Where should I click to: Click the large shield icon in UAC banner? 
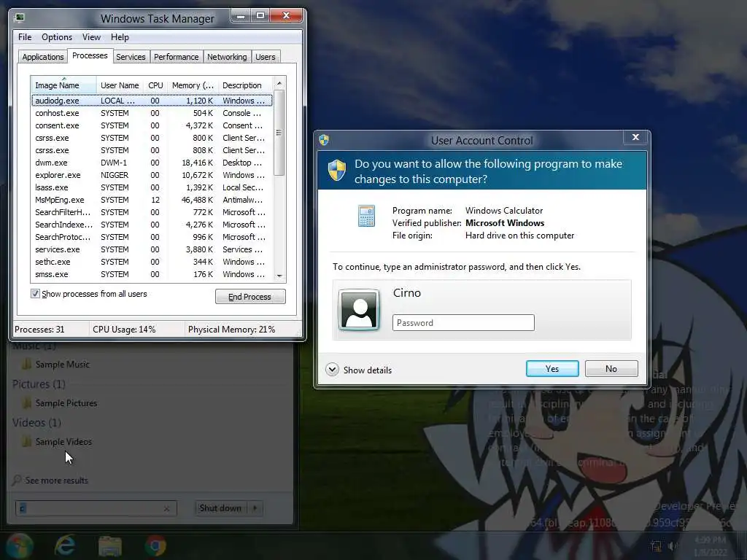pyautogui.click(x=337, y=171)
